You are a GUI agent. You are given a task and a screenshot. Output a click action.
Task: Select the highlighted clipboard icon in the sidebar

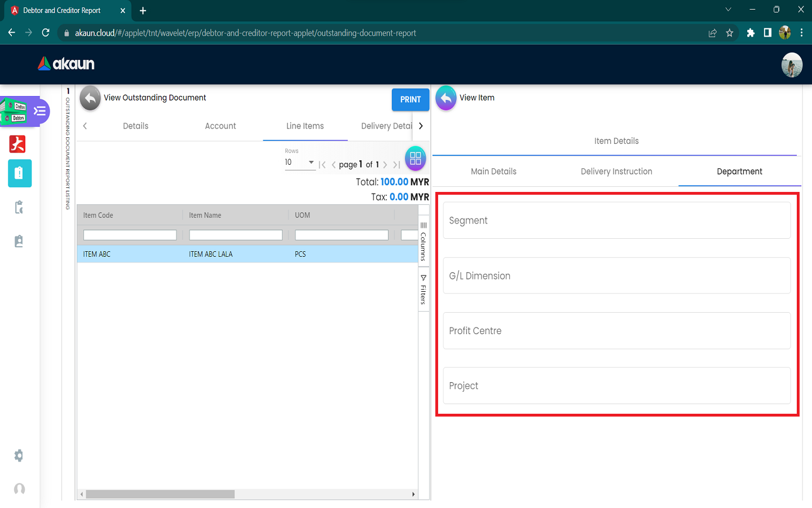20,173
